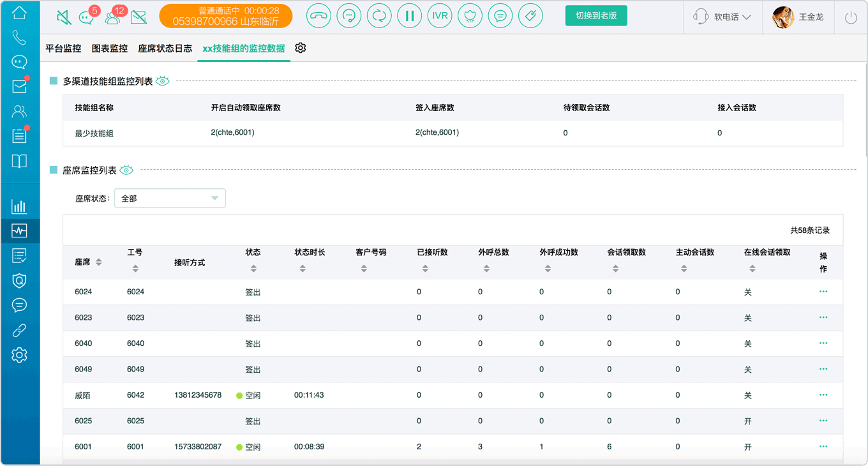The image size is (868, 466).
Task: Click the power logout icon
Action: pyautogui.click(x=851, y=18)
